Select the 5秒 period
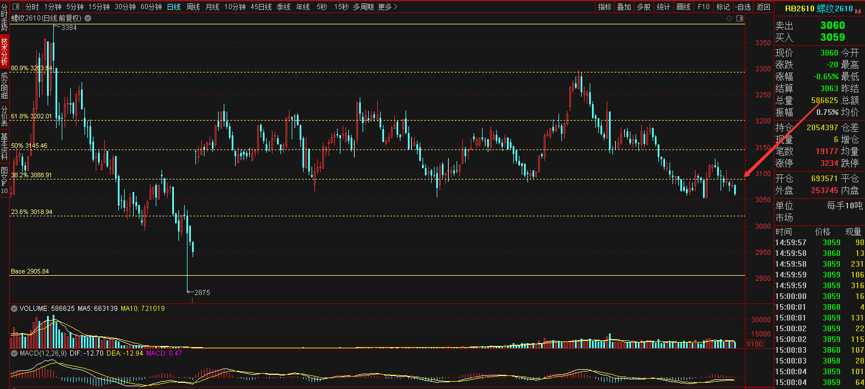 322,7
